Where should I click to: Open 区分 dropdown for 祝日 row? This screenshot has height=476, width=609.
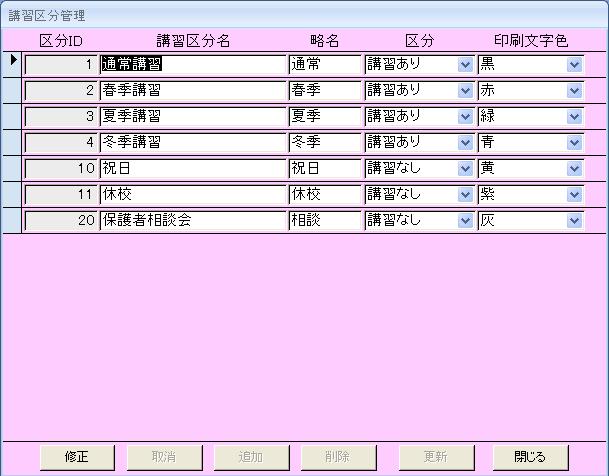click(x=465, y=169)
